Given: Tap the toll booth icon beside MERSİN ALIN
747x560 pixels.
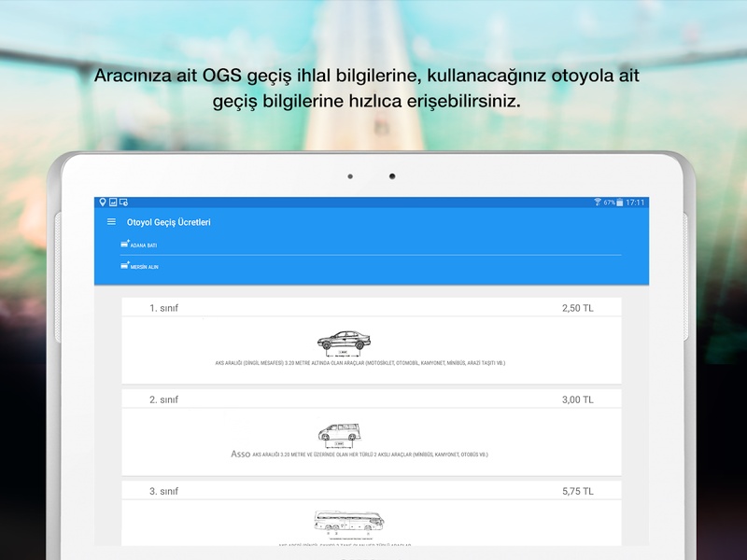Looking at the screenshot, I should (x=125, y=265).
